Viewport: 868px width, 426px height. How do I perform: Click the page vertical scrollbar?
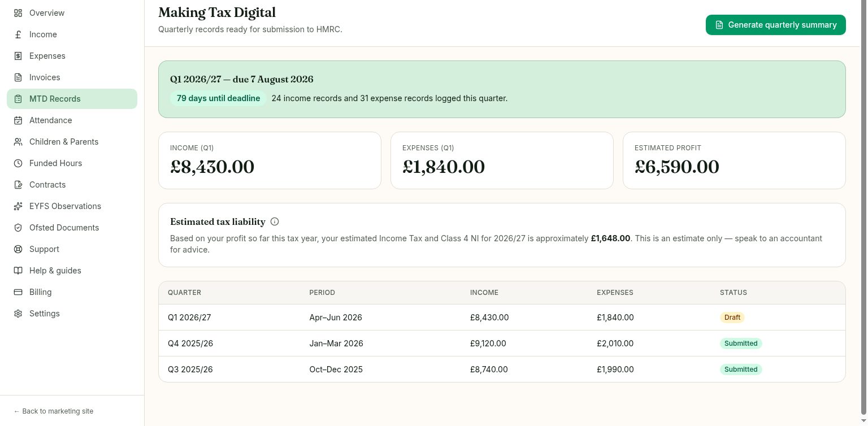tap(864, 206)
